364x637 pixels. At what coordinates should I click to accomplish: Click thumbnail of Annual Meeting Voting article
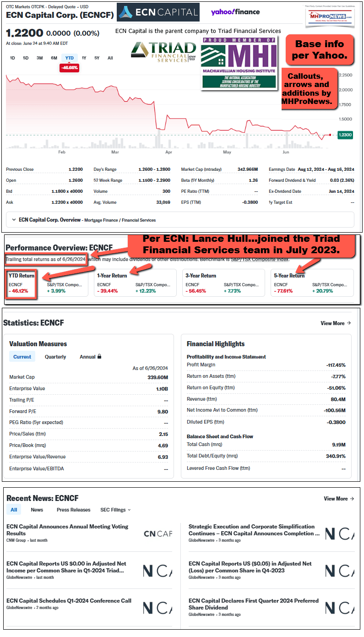pos(158,534)
